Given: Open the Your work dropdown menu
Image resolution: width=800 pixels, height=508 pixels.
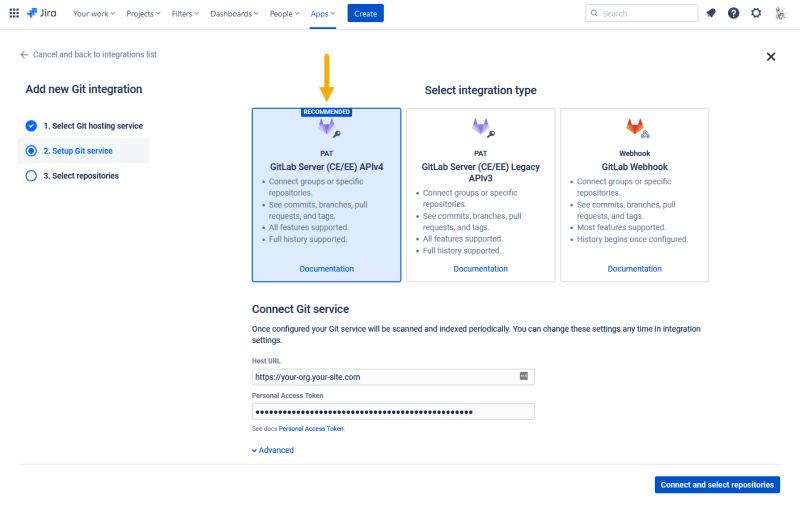Looking at the screenshot, I should point(94,14).
